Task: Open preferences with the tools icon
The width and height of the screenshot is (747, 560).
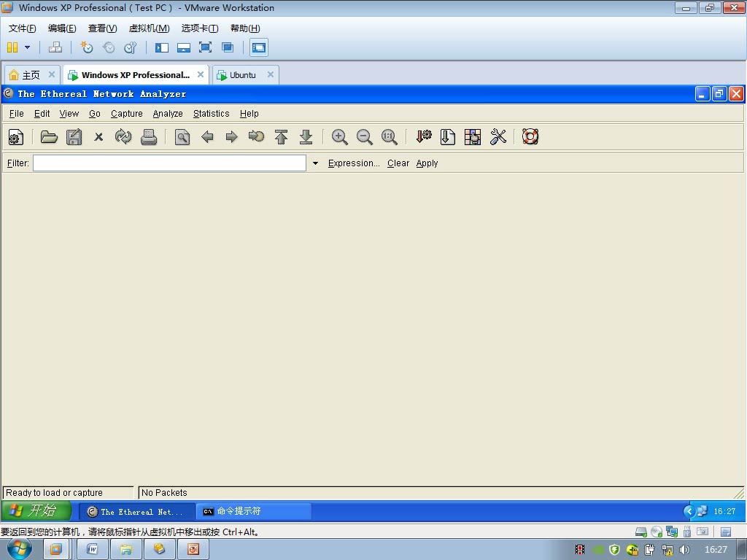Action: [498, 137]
